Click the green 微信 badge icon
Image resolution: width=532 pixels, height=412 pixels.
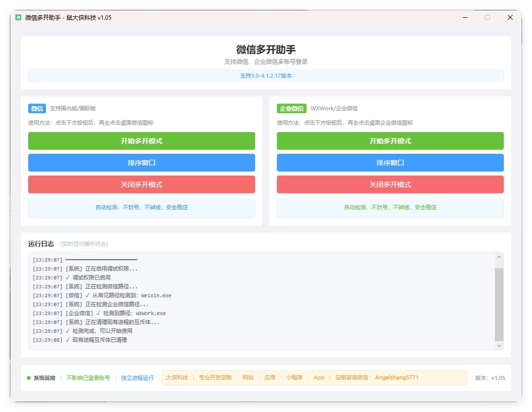click(x=37, y=108)
